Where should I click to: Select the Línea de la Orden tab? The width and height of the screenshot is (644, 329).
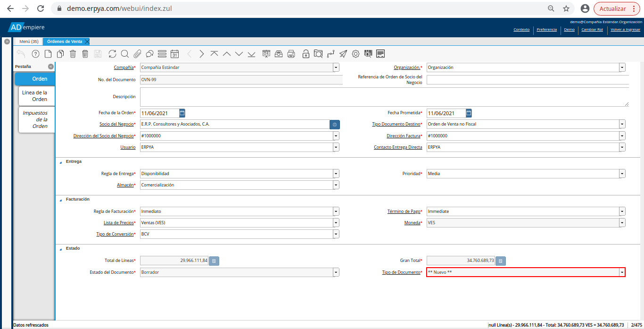[37, 96]
